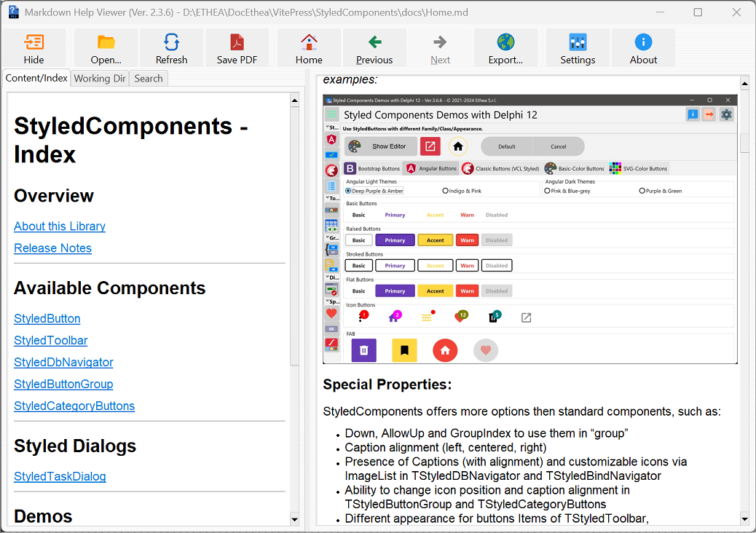
Task: Click the blue info icon in demo image
Action: tap(693, 115)
